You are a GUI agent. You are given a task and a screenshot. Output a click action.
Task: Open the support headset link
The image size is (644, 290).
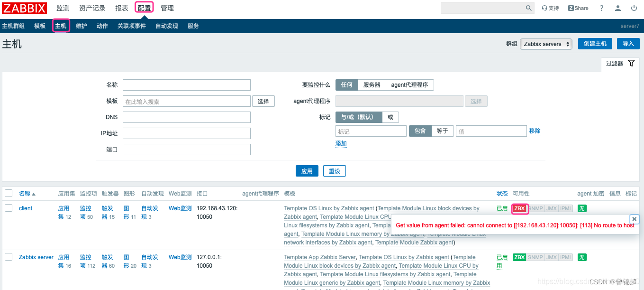tap(550, 8)
